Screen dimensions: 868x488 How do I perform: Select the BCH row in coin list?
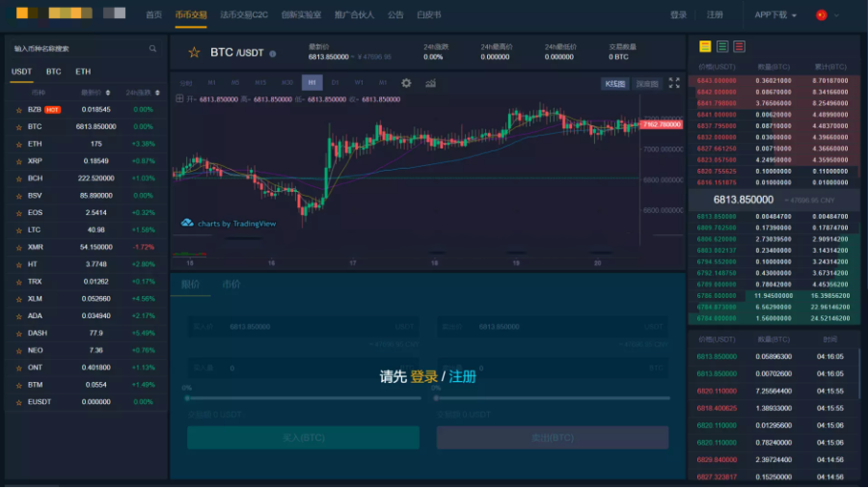pyautogui.click(x=85, y=177)
